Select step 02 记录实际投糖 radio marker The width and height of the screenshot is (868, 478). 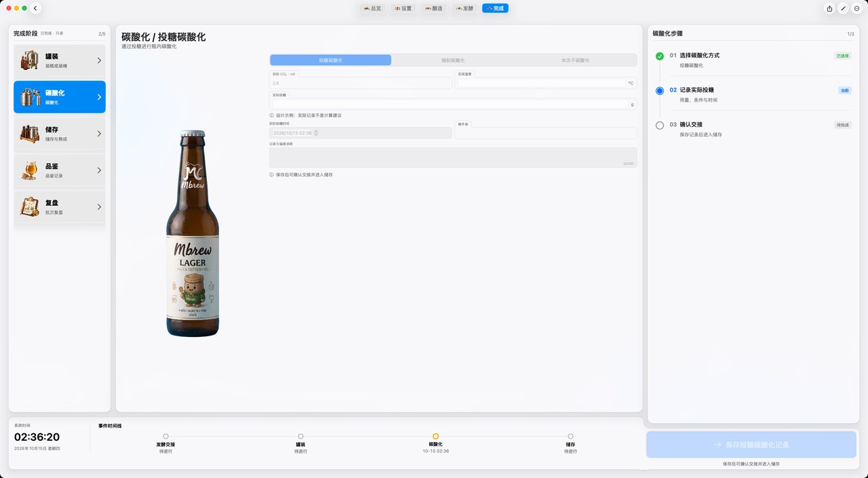pyautogui.click(x=660, y=91)
